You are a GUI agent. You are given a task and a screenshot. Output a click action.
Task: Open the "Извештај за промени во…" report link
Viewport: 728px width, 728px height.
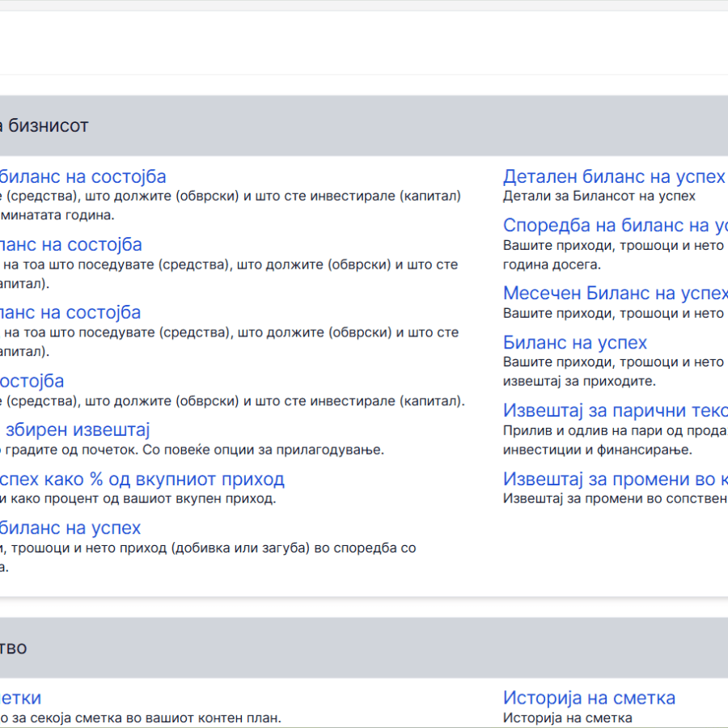[x=616, y=479]
